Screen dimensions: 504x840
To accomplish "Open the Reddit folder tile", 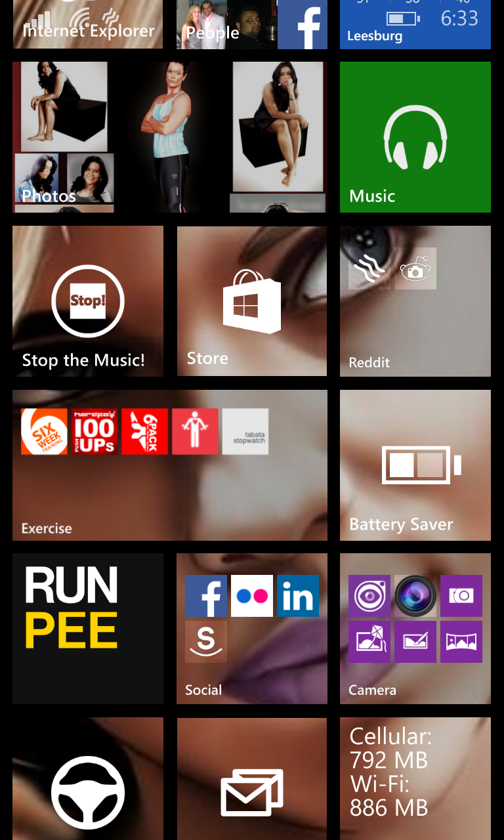I will pos(415,301).
